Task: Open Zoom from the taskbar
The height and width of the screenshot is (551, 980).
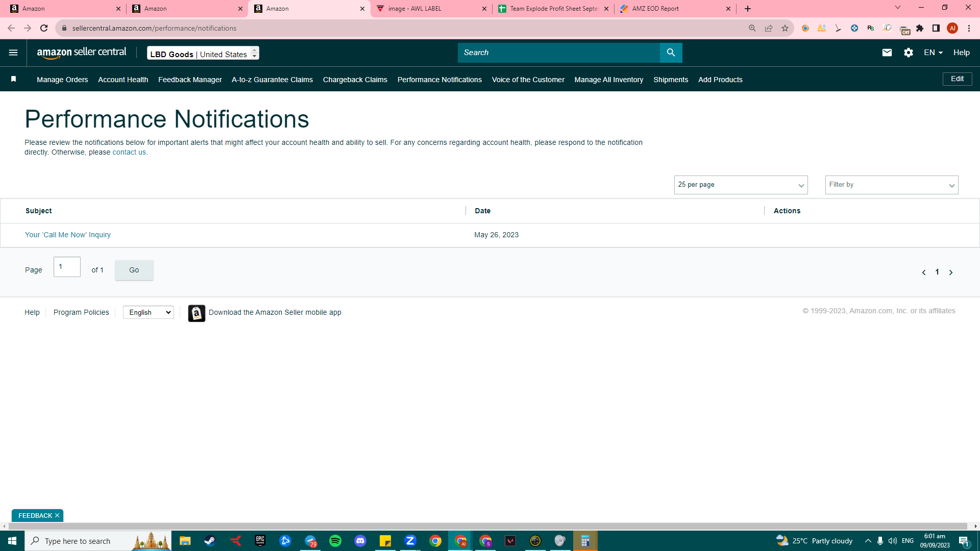Action: [x=410, y=541]
